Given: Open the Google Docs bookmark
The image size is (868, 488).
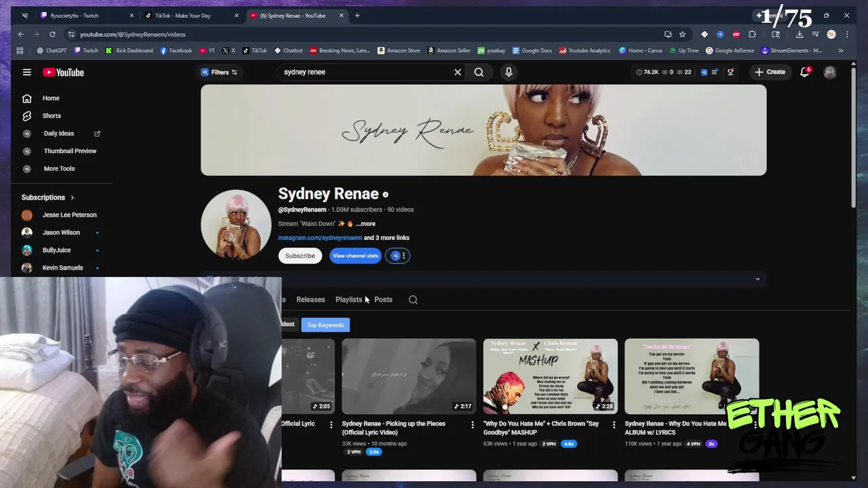Looking at the screenshot, I should (532, 50).
